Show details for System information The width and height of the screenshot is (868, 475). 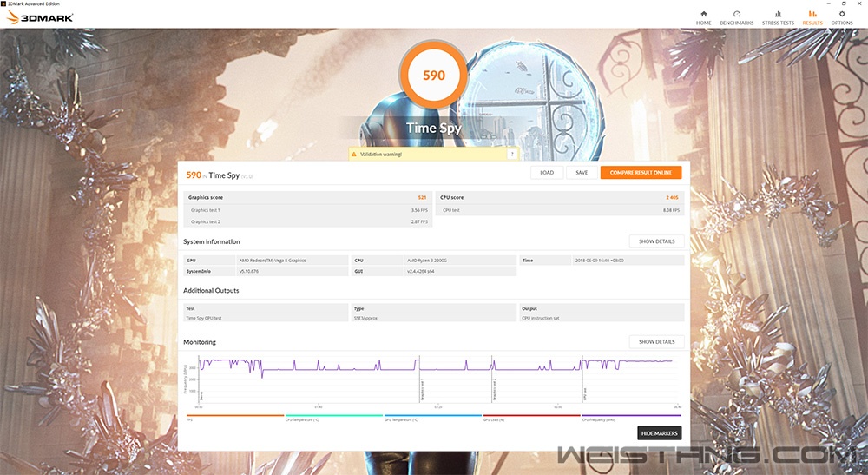[656, 241]
